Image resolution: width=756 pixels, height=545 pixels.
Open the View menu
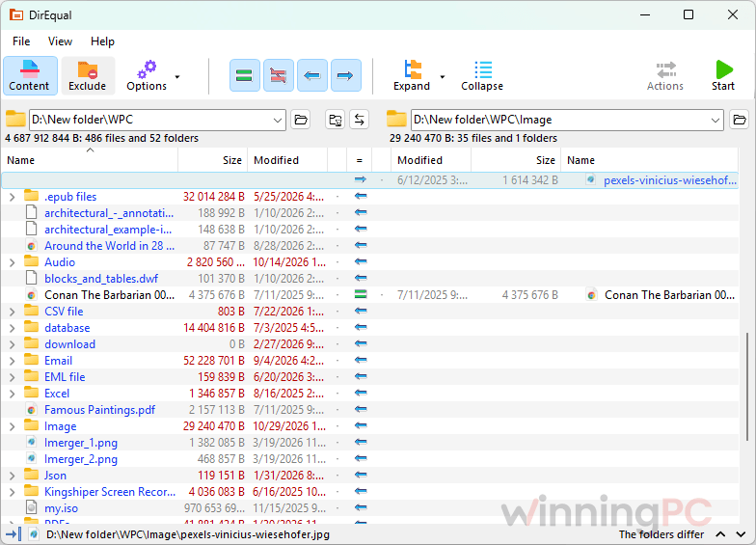60,41
